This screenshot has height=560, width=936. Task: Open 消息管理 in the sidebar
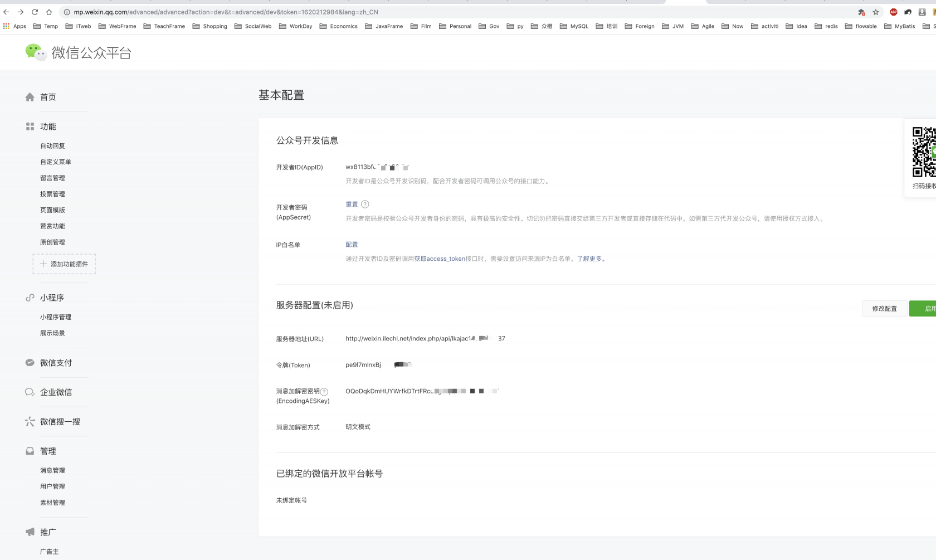tap(52, 470)
